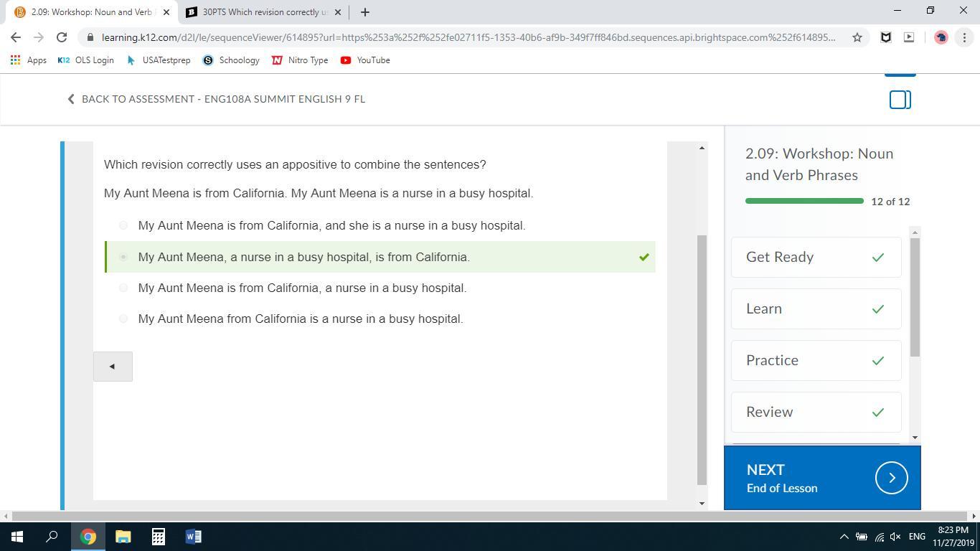Image resolution: width=980 pixels, height=551 pixels.
Task: Open the Chrome profile avatar
Action: (x=941, y=37)
